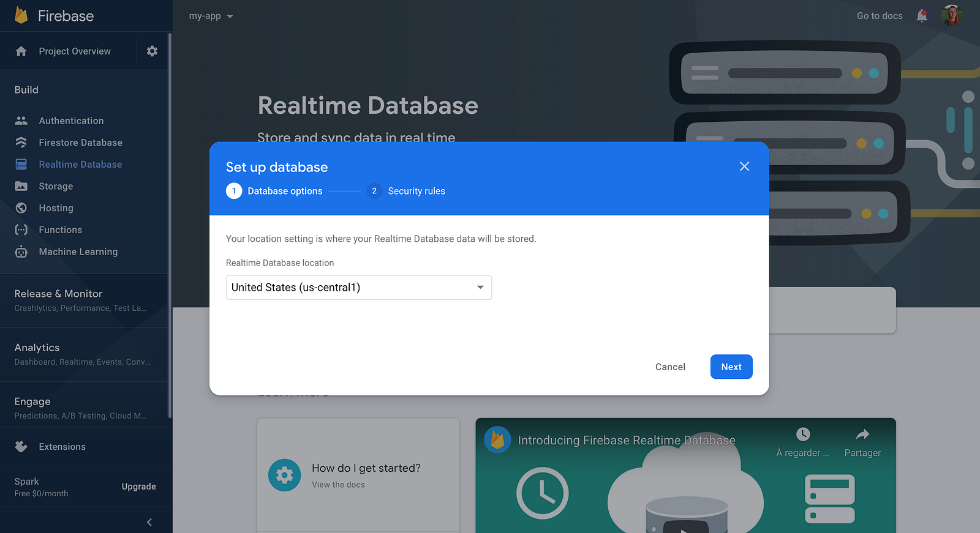Open the Go to docs link
This screenshot has height=533, width=980.
(880, 16)
